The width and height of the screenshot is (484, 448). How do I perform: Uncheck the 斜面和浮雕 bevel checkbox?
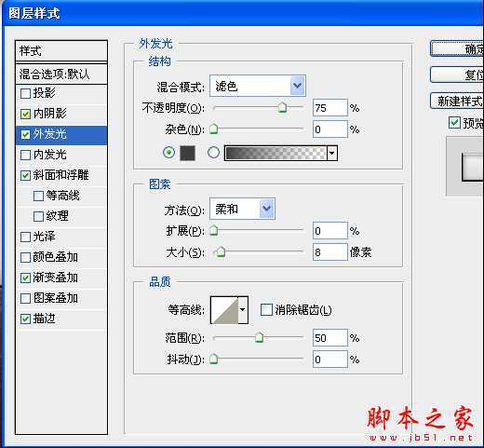(x=25, y=175)
